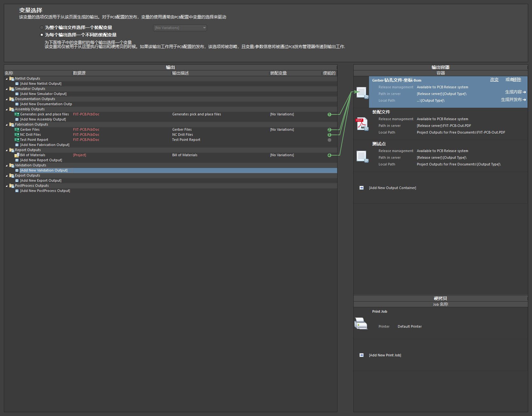Click the plus icon for Add New Assembly Output
The height and width of the screenshot is (416, 532).
click(17, 119)
